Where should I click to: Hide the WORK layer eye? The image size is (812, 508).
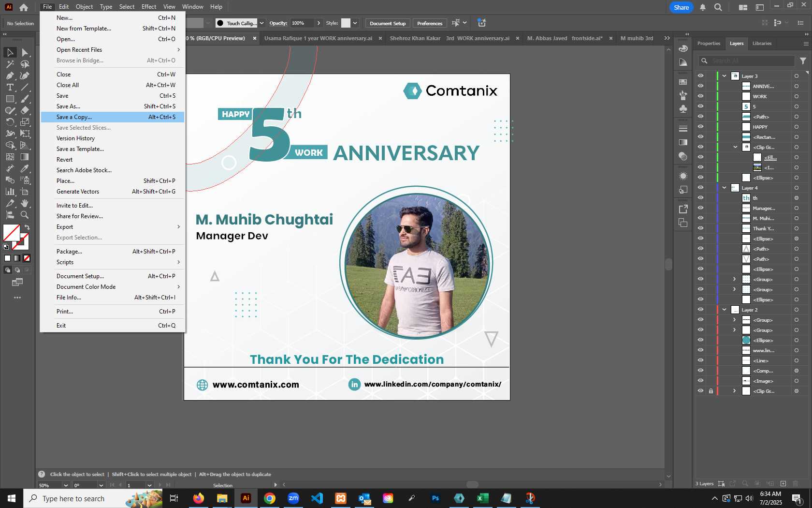[700, 96]
